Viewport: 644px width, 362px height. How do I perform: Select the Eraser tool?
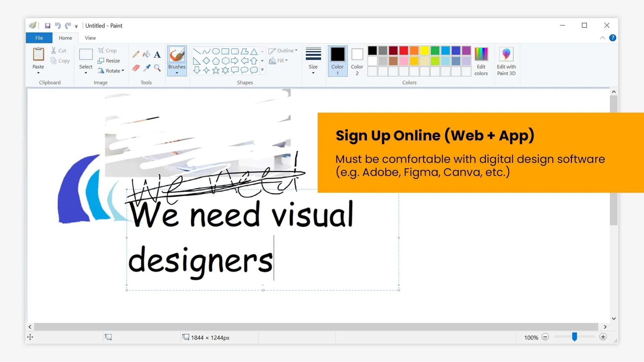136,68
